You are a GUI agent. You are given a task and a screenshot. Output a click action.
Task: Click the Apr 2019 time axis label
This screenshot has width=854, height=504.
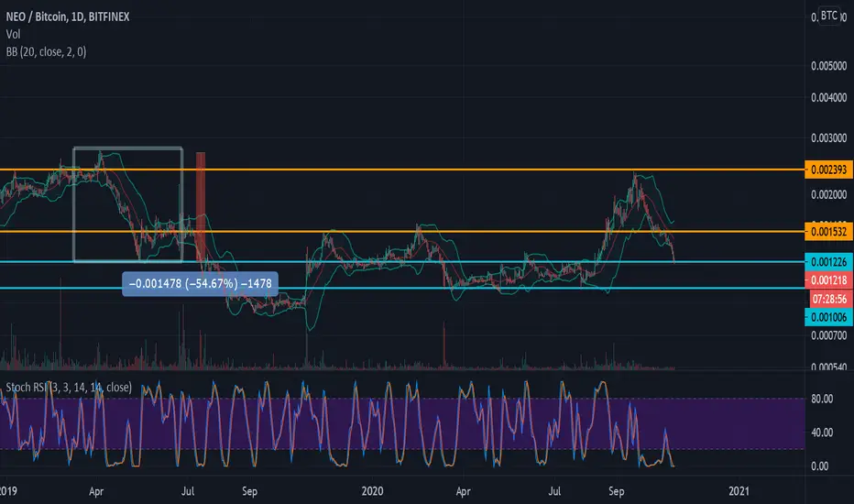(x=96, y=491)
